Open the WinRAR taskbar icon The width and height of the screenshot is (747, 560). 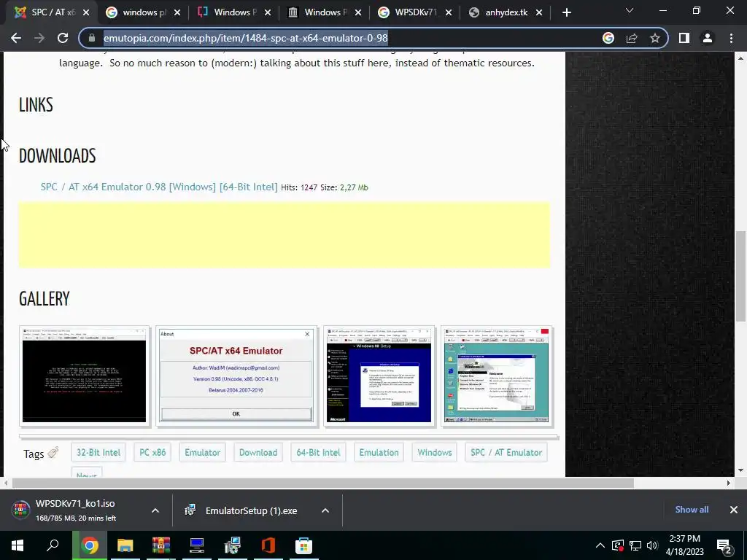coord(161,545)
